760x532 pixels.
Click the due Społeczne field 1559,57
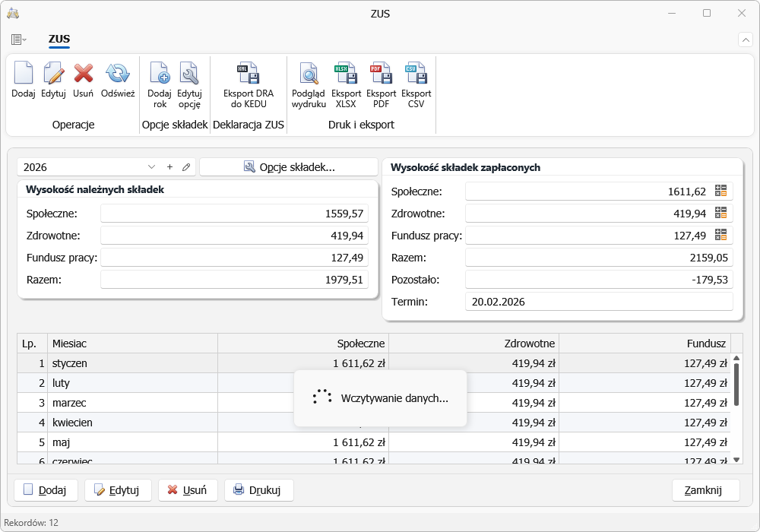coord(235,214)
